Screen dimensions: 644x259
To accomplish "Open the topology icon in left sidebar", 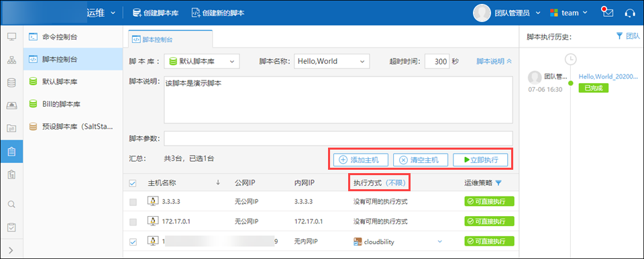I will (11, 60).
